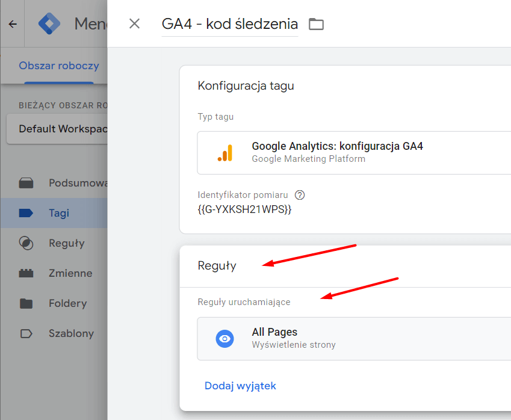Viewport: 511px width, 420px height.
Task: Click the BIEŻĄCY OBSZAR ROBOCZY label
Action: coord(63,105)
